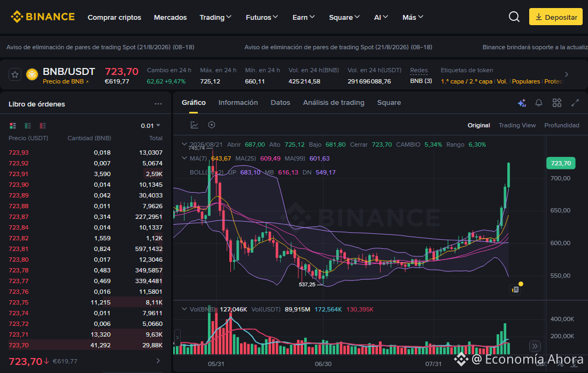Open the Futuros dropdown menu

pos(262,17)
